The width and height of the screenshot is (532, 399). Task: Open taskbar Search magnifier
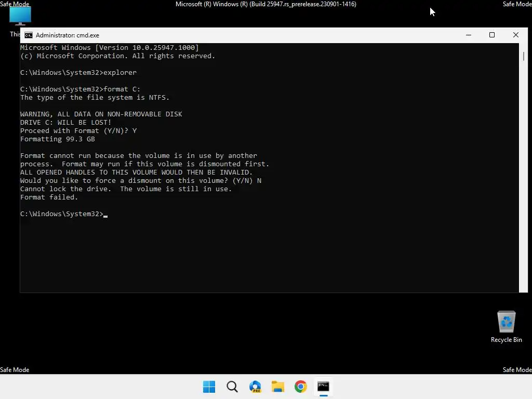[x=232, y=387]
